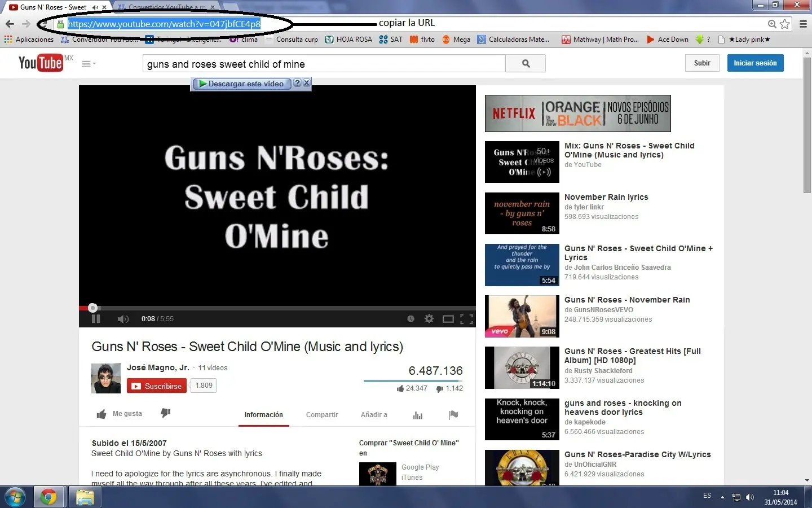Click the search box with guns and roses
The height and width of the screenshot is (508, 812).
click(324, 64)
